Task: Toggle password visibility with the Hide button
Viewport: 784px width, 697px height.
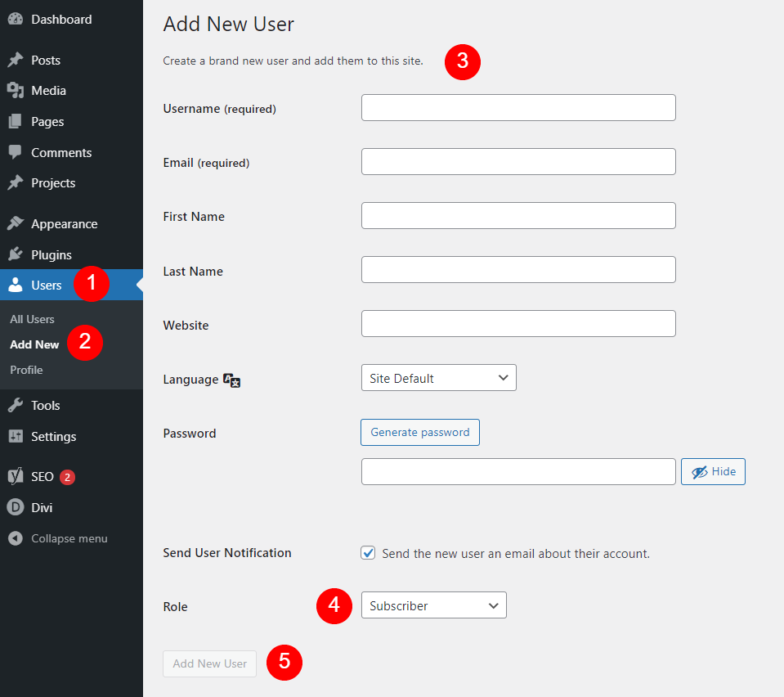Action: click(712, 471)
